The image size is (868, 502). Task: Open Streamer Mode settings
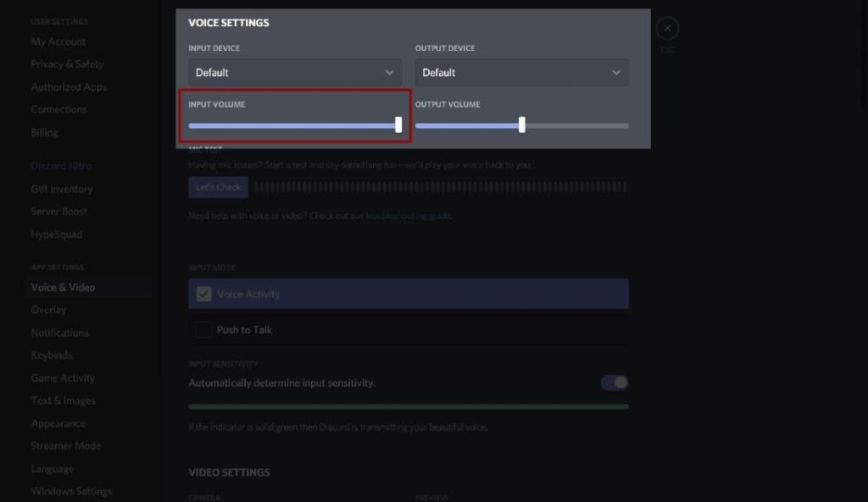click(66, 446)
